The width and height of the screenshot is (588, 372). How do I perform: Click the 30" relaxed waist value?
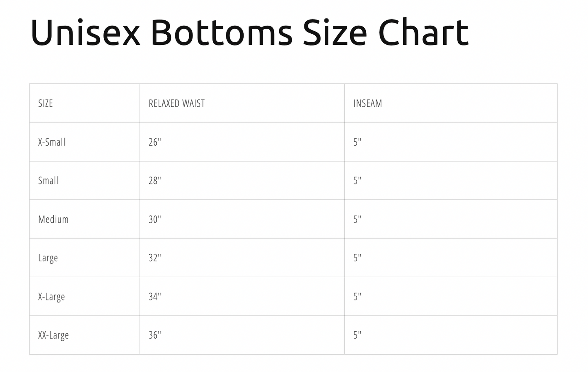pos(155,219)
